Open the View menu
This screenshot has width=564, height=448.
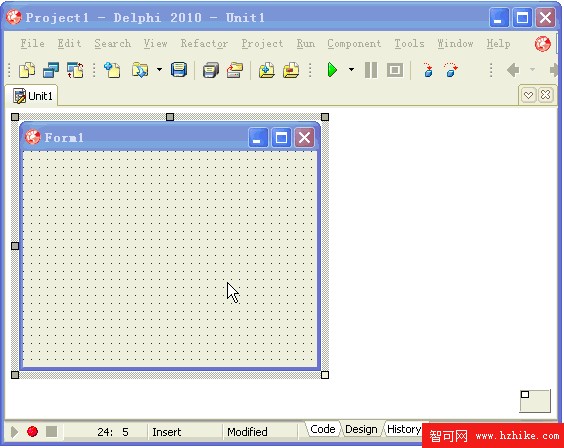tap(155, 44)
